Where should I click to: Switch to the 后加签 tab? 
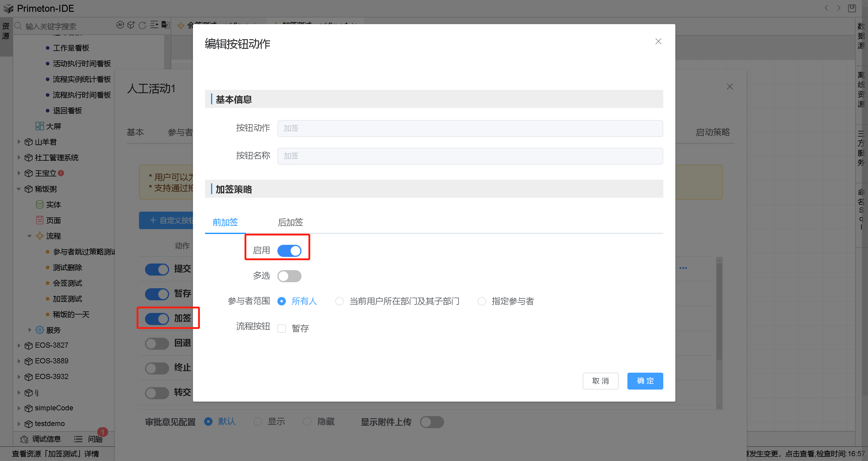[290, 223]
